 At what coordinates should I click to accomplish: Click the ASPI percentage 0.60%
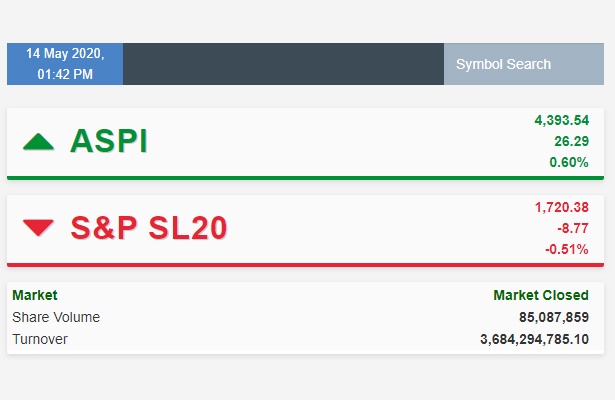569,162
